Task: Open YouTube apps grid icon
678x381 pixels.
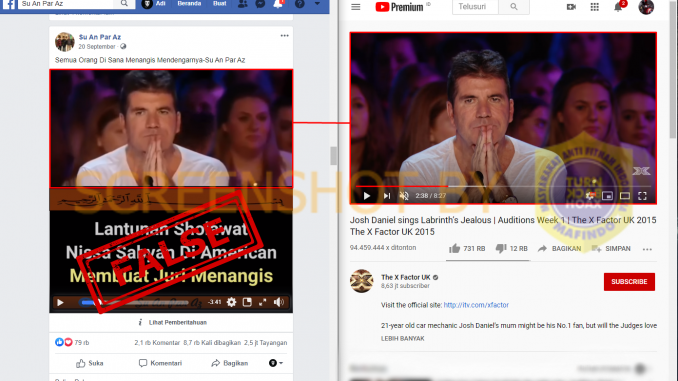Action: (595, 7)
